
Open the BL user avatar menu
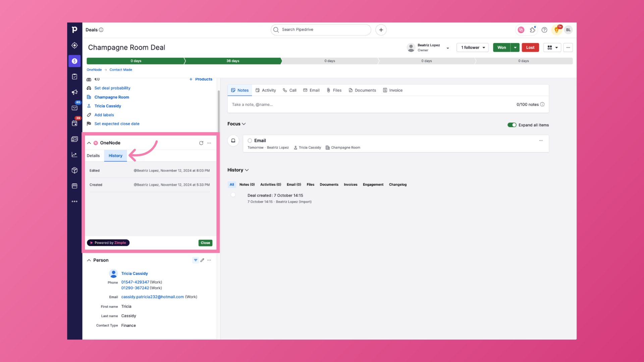pyautogui.click(x=568, y=30)
